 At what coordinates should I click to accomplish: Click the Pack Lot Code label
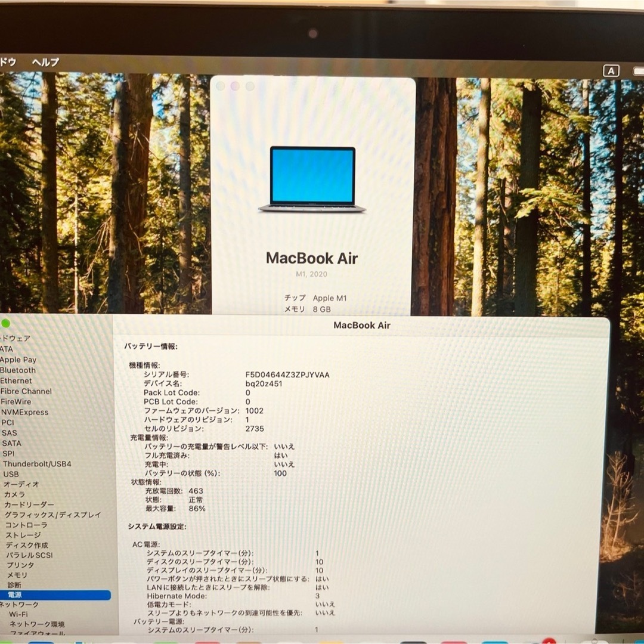coord(171,392)
